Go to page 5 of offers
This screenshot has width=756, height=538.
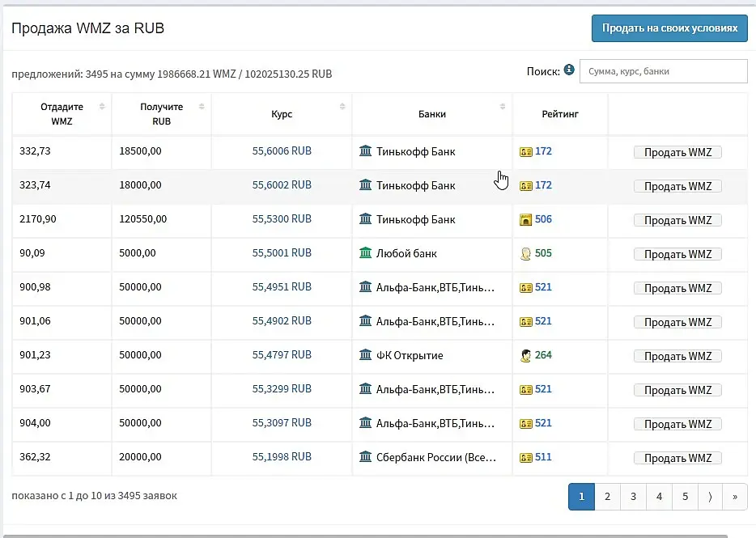coord(685,496)
